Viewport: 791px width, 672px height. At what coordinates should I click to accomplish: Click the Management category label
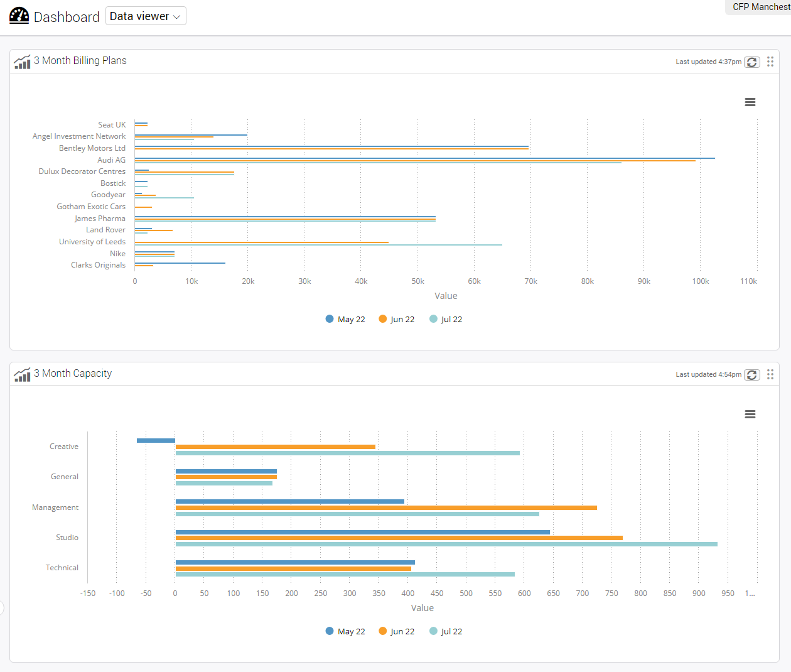(55, 507)
